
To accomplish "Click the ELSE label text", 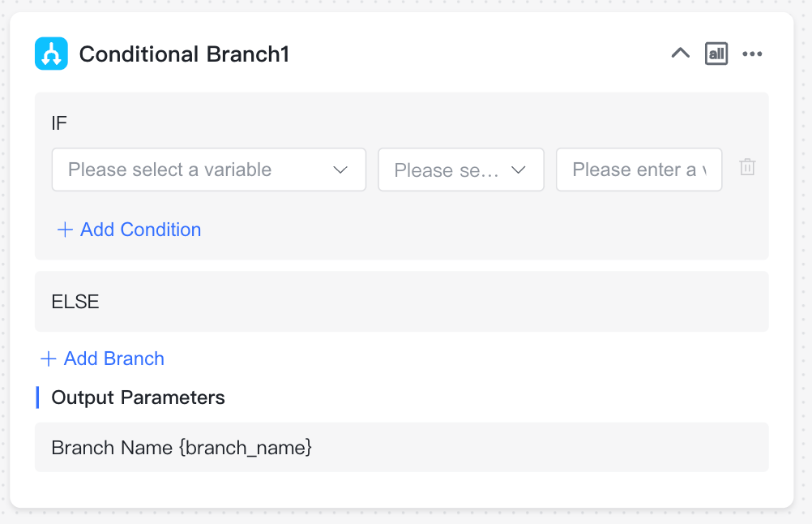I will pos(75,302).
